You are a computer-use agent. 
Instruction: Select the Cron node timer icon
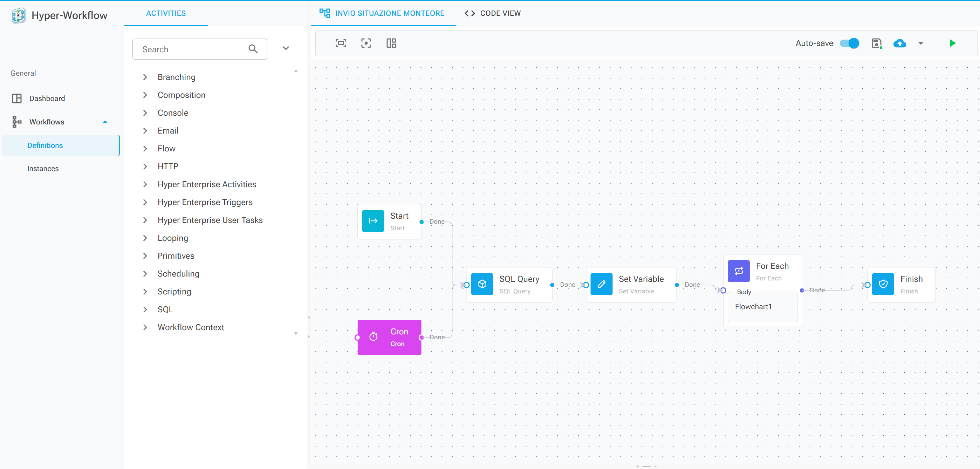[373, 337]
